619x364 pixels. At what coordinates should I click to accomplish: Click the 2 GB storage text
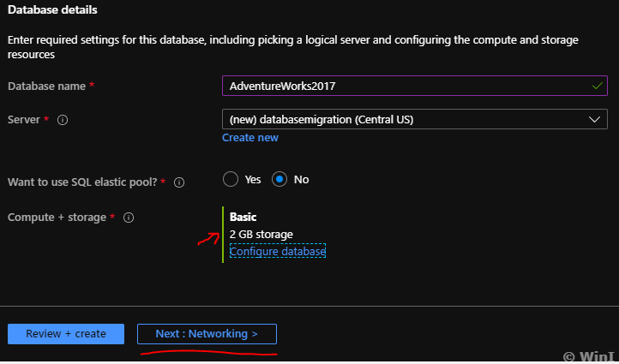point(261,235)
